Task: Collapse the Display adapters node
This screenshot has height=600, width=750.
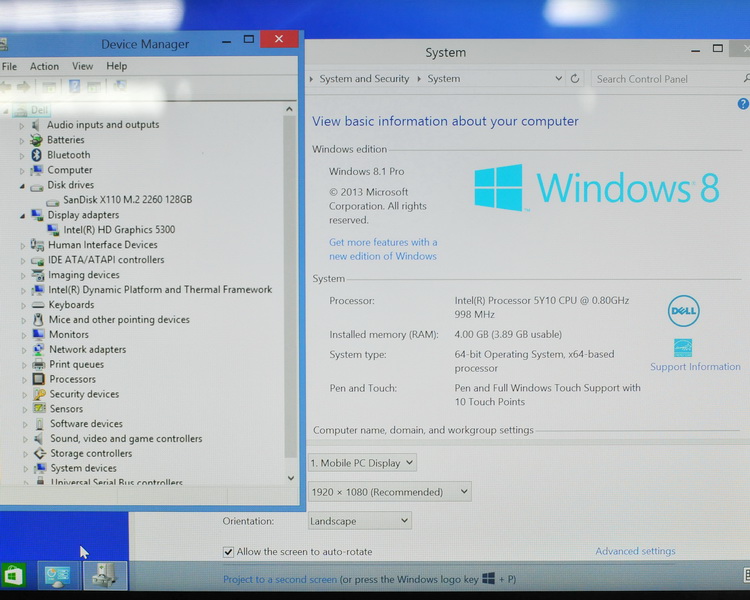Action: coord(22,216)
